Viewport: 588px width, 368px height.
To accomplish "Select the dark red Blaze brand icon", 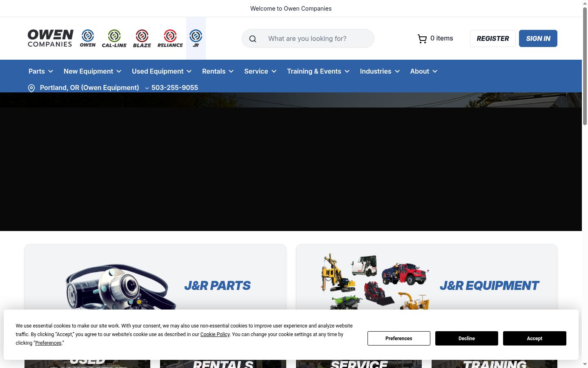I will click(142, 38).
